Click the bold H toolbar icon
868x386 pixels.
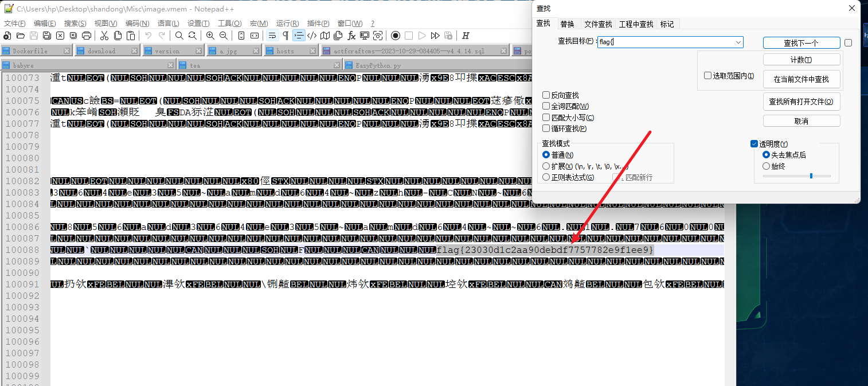point(466,36)
